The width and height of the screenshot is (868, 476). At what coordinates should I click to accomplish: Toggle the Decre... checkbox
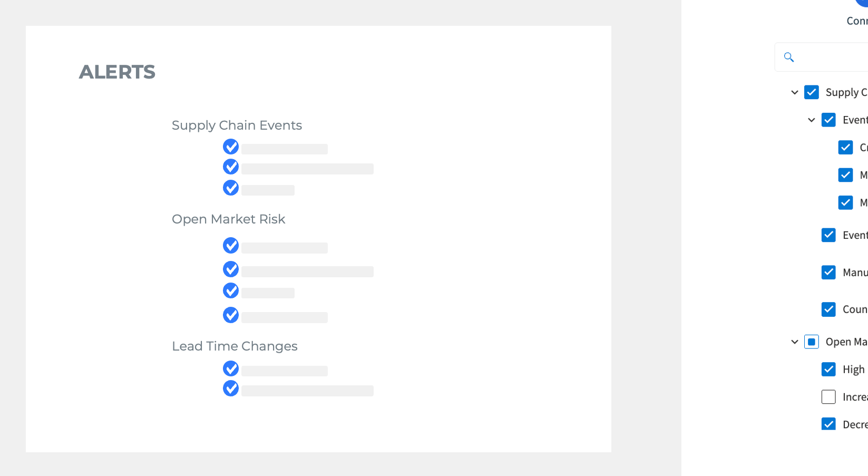coord(828,424)
